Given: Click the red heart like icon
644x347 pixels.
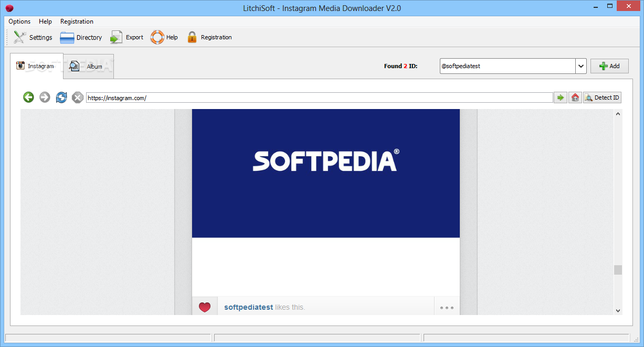Looking at the screenshot, I should point(205,308).
